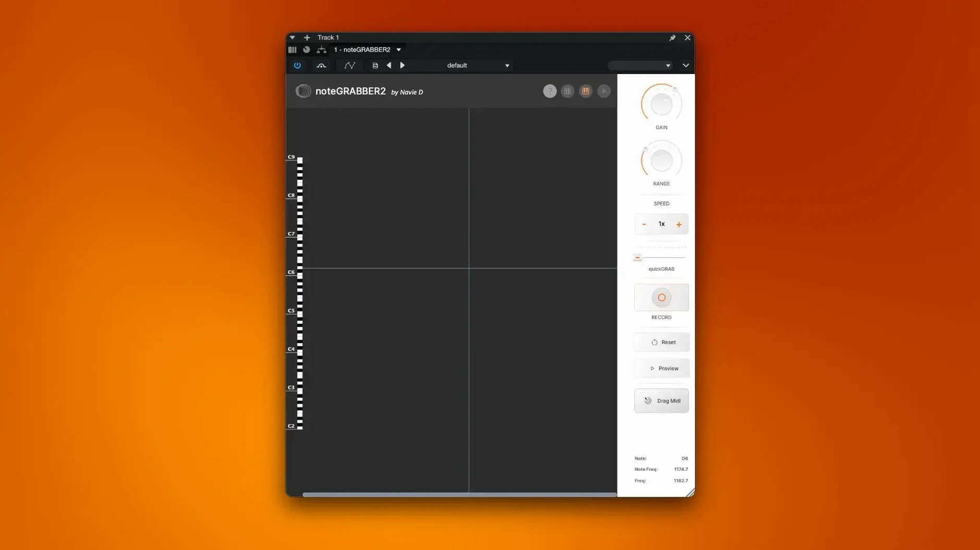Click the Note value D6
This screenshot has height=550, width=980.
pos(684,459)
